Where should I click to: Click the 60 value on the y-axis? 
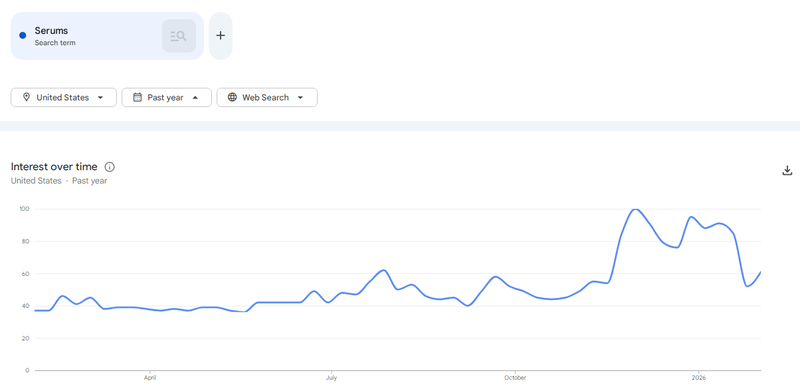click(x=26, y=274)
